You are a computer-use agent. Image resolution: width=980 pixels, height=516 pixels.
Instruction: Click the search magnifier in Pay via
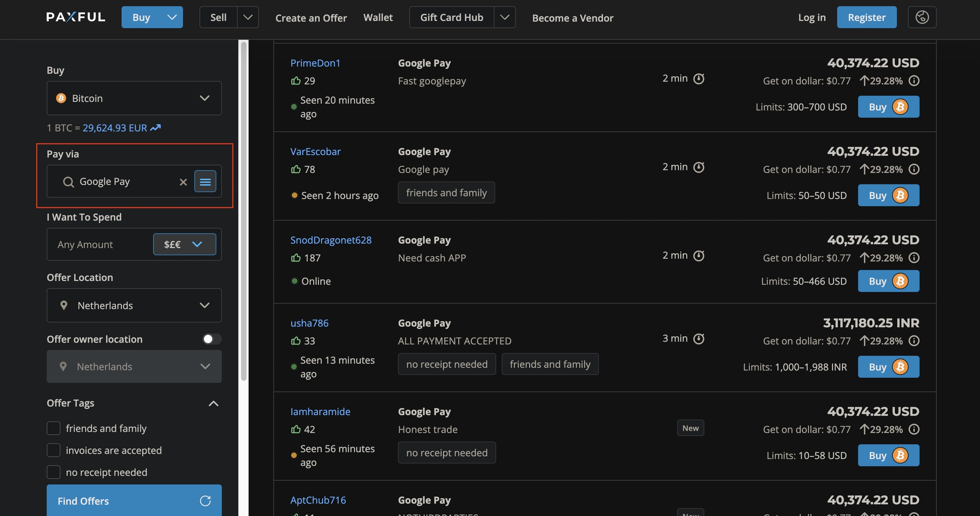click(68, 182)
